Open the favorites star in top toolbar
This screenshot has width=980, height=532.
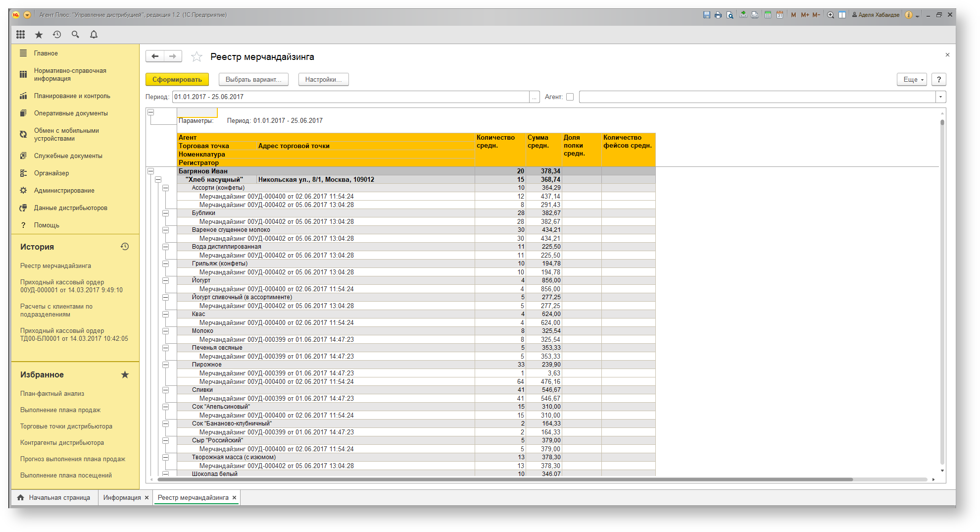point(39,34)
